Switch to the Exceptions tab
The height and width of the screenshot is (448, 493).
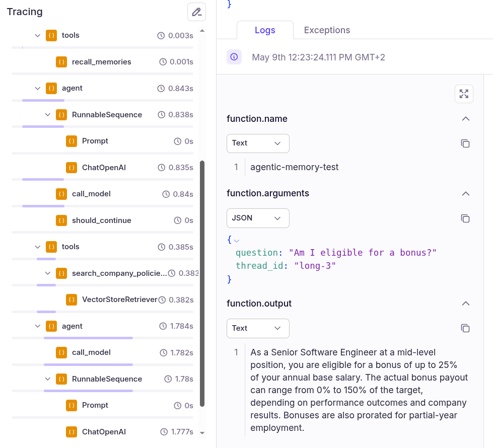click(327, 30)
